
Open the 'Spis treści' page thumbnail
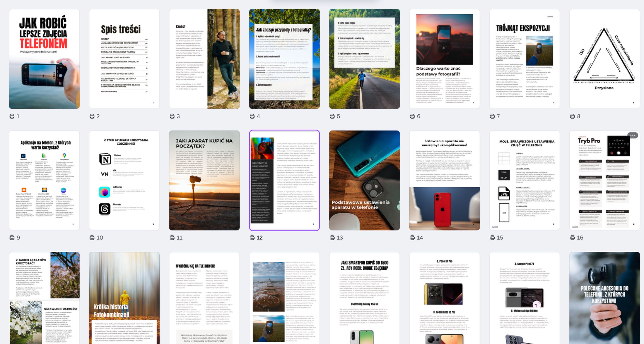click(x=124, y=59)
